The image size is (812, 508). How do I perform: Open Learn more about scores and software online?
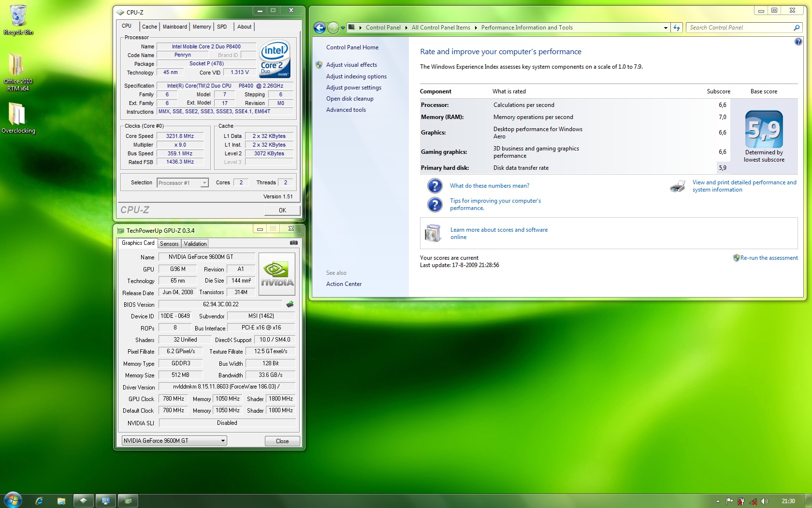(499, 233)
